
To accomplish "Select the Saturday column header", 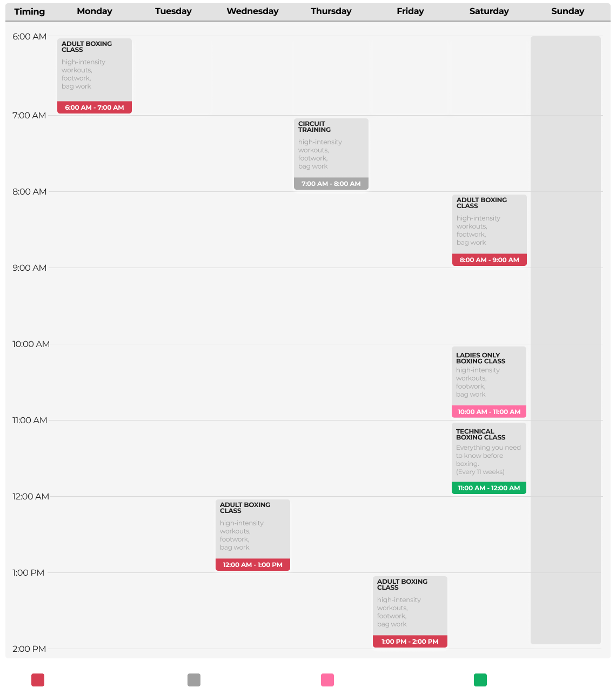I will 489,11.
